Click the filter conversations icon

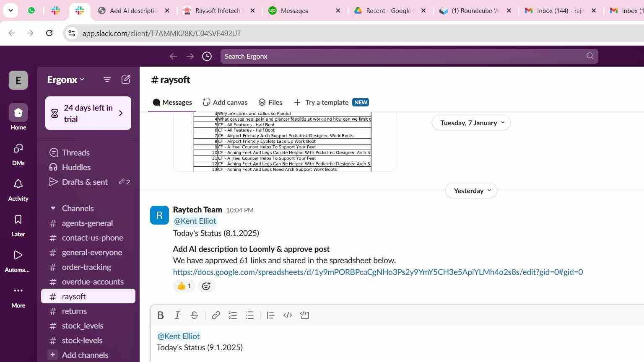coord(107,80)
